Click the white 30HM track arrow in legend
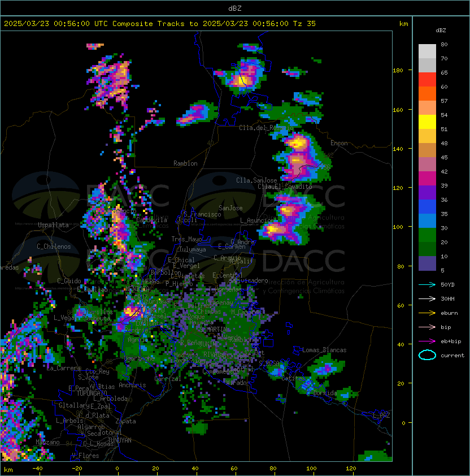 (427, 299)
